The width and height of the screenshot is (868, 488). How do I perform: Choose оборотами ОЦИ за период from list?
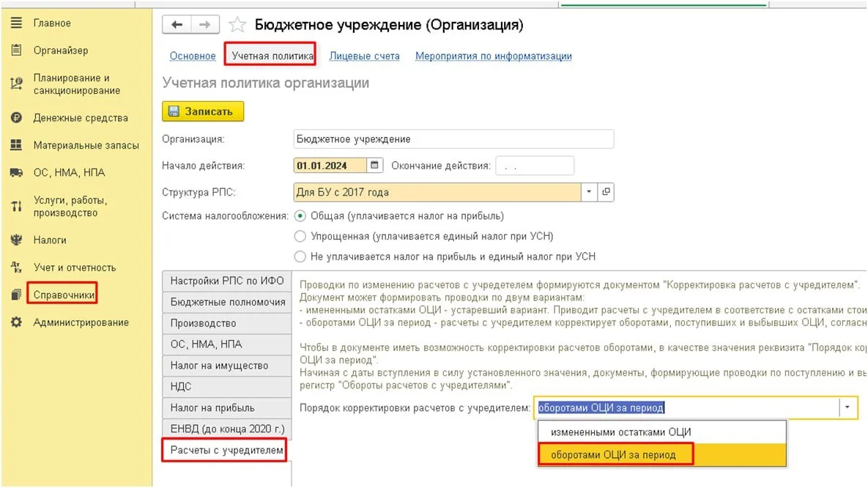pos(661,455)
